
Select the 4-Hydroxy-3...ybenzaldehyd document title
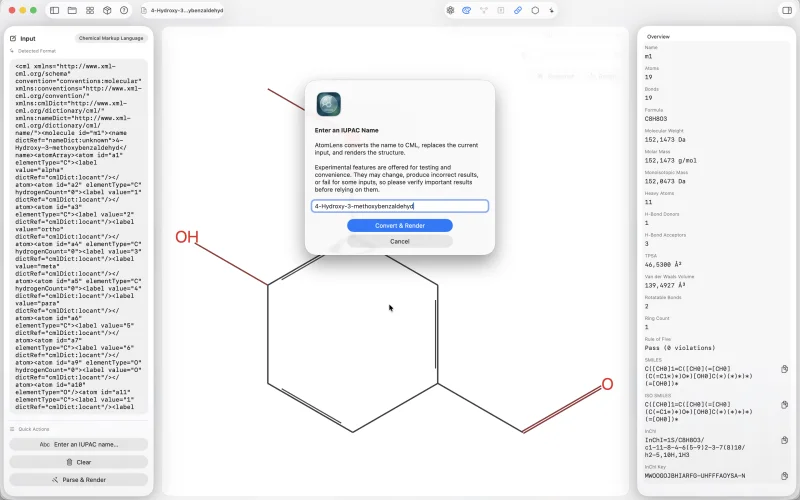tap(187, 10)
